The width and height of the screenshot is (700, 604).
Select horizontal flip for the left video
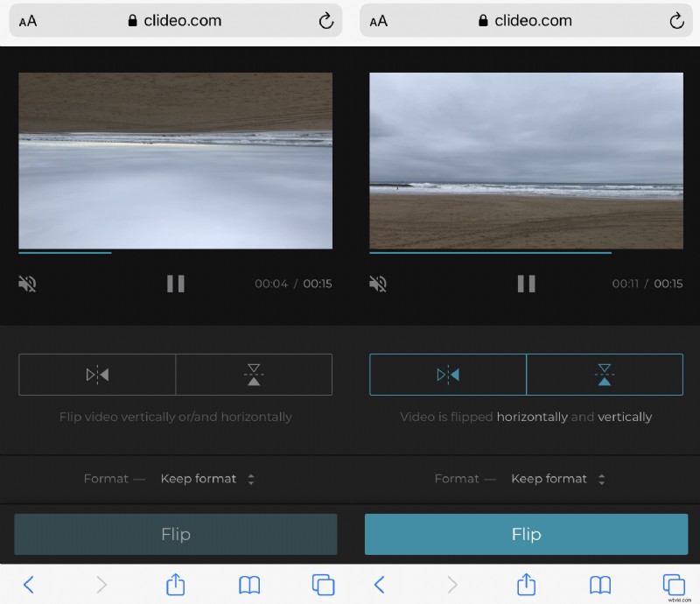tap(95, 374)
